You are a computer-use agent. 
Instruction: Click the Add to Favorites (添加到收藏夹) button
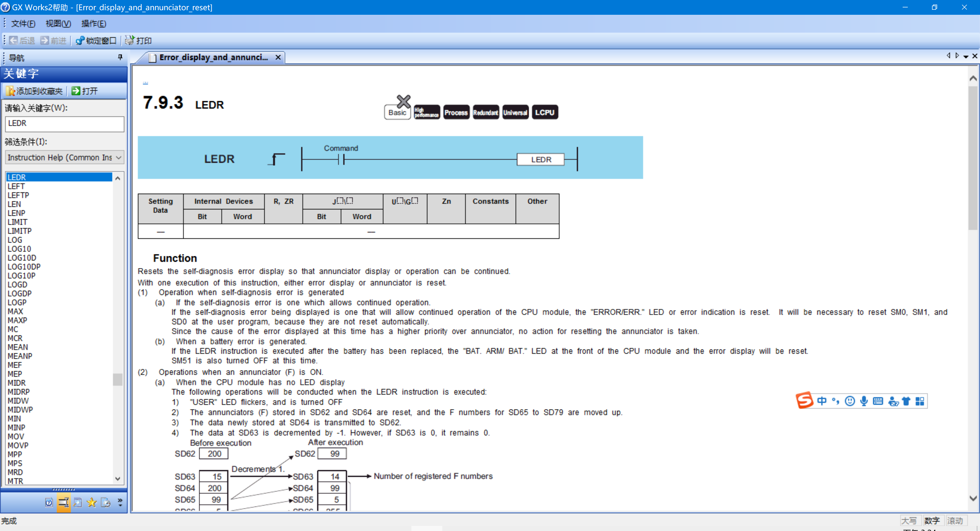34,91
